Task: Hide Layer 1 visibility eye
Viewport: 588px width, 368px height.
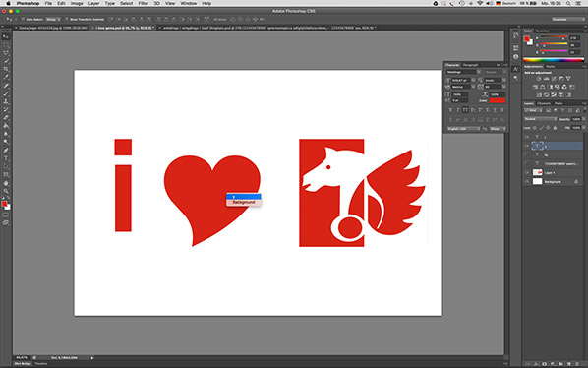Action: (526, 172)
